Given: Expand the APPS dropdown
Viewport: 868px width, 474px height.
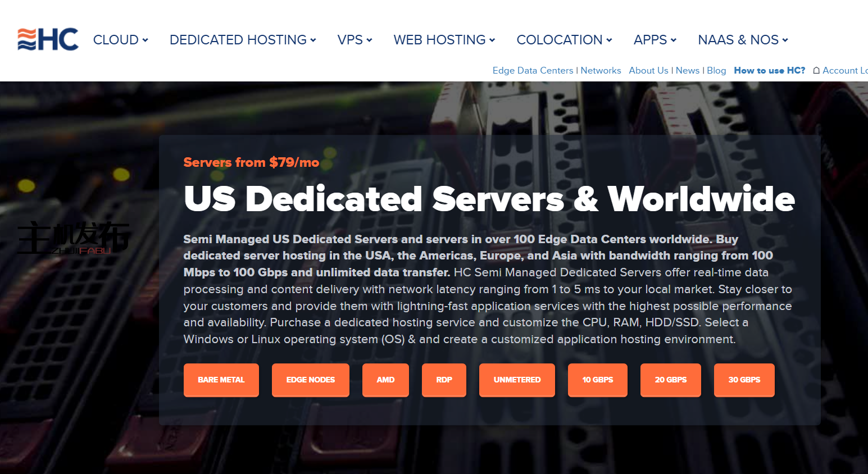Looking at the screenshot, I should [x=655, y=40].
